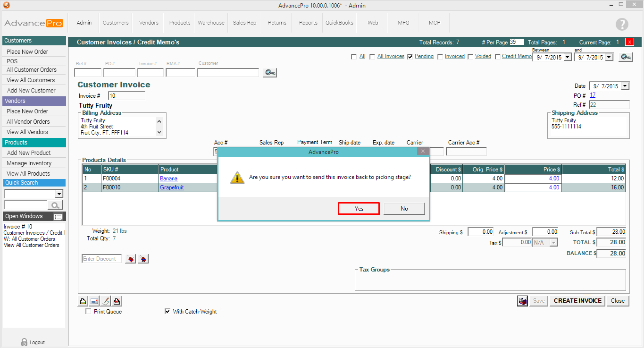Click the printer icon below product details
644x348 pixels.
(83, 301)
